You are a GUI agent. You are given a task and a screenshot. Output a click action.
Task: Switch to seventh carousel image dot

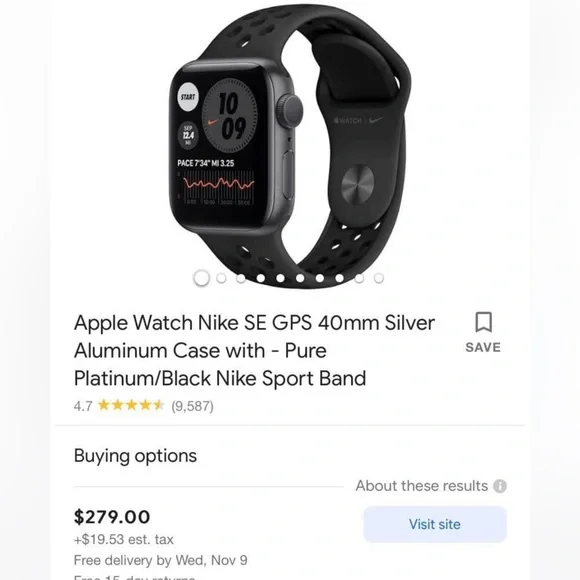[x=320, y=278]
